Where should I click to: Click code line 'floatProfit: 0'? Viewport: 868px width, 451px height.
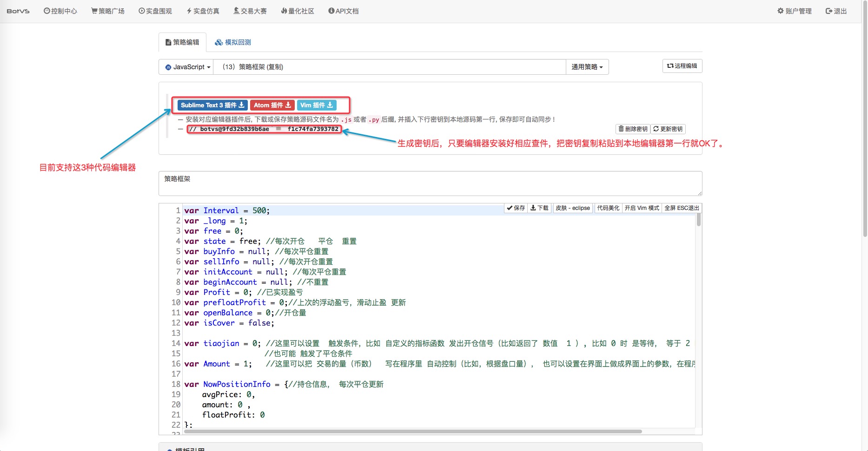tap(233, 415)
